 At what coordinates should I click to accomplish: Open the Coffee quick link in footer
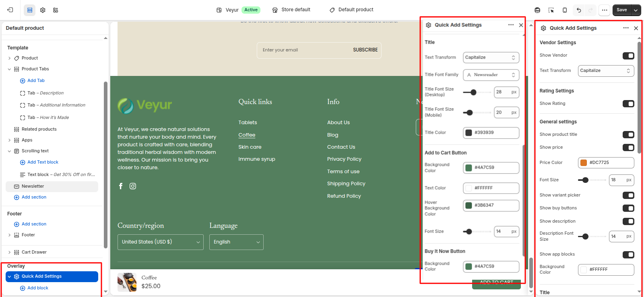pos(247,135)
